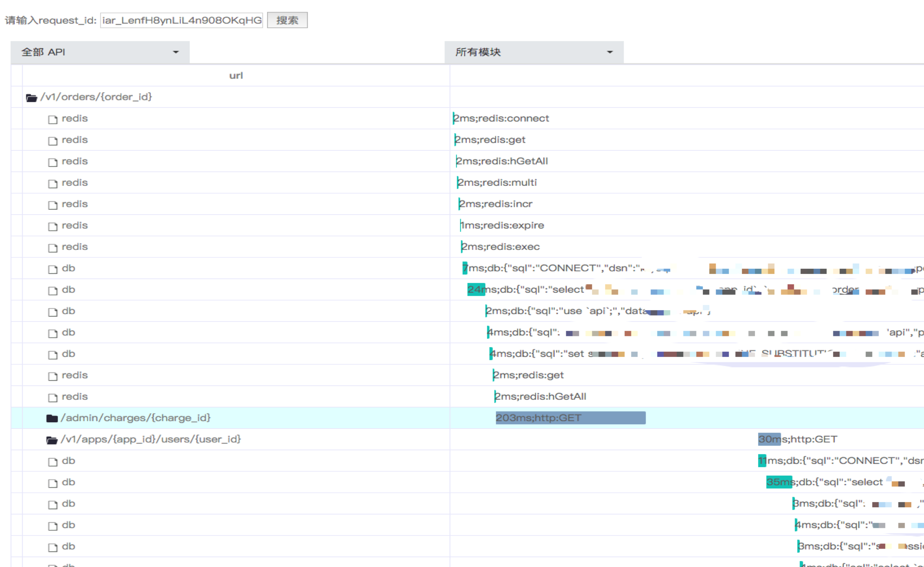924x567 pixels.
Task: Click the file icon beside the 7ms db CONNECT row
Action: [x=52, y=269]
